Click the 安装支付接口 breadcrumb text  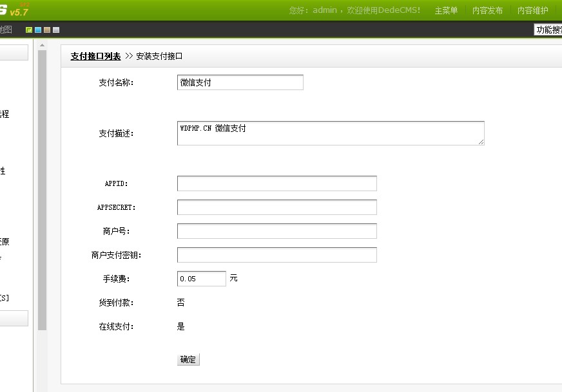click(x=159, y=56)
